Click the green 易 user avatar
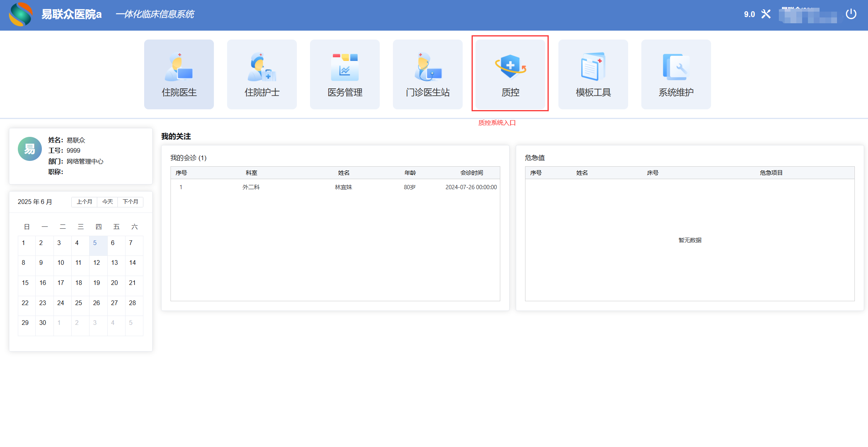Viewport: 868px width, 447px height. [x=30, y=149]
